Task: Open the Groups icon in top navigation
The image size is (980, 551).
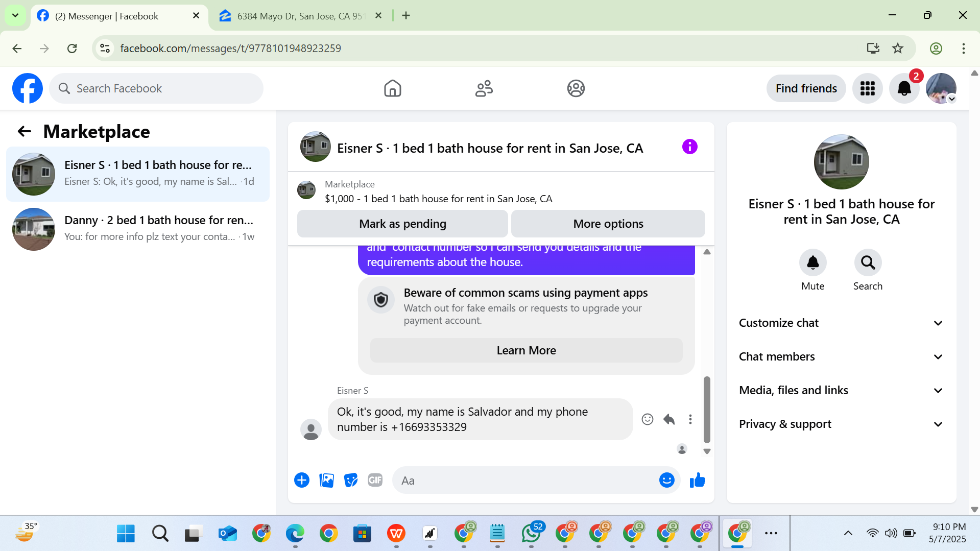Action: point(576,88)
